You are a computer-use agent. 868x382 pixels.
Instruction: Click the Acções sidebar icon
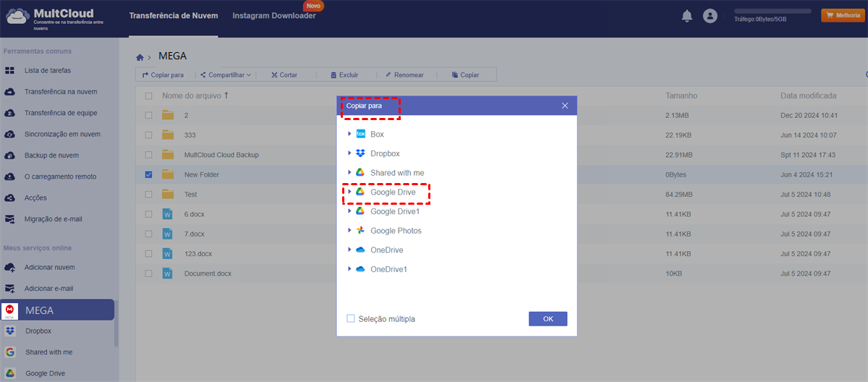(10, 198)
